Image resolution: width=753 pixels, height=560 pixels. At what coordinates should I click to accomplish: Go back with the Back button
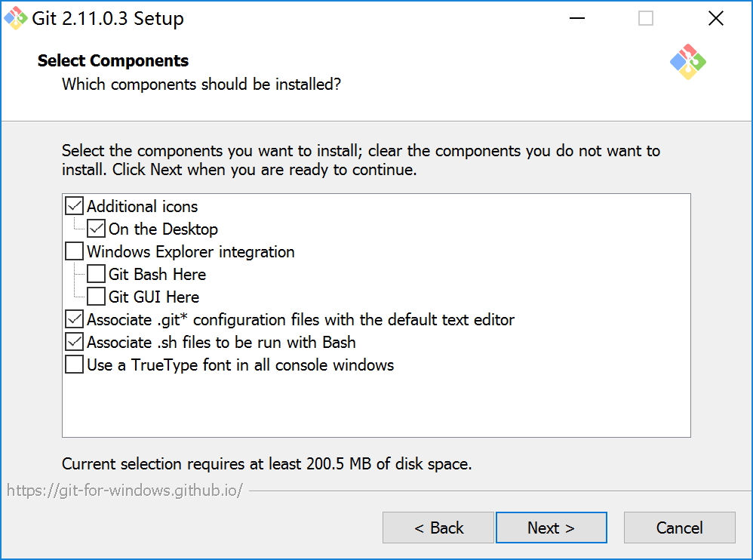coord(438,528)
